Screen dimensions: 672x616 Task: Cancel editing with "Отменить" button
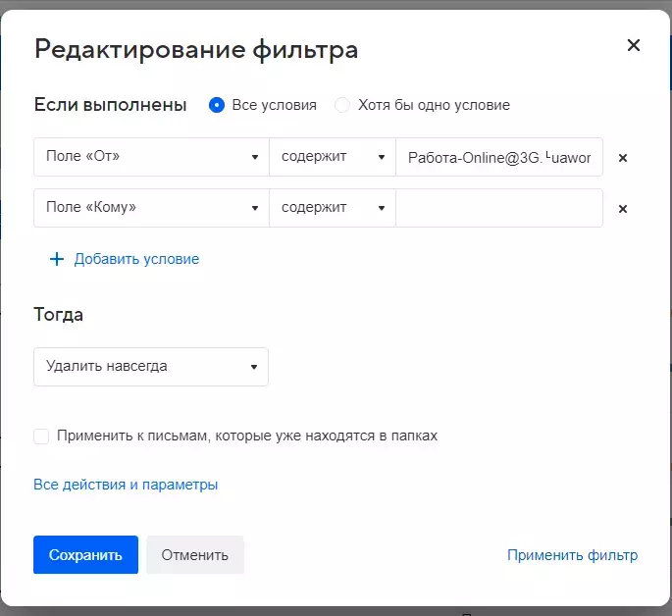pos(195,555)
